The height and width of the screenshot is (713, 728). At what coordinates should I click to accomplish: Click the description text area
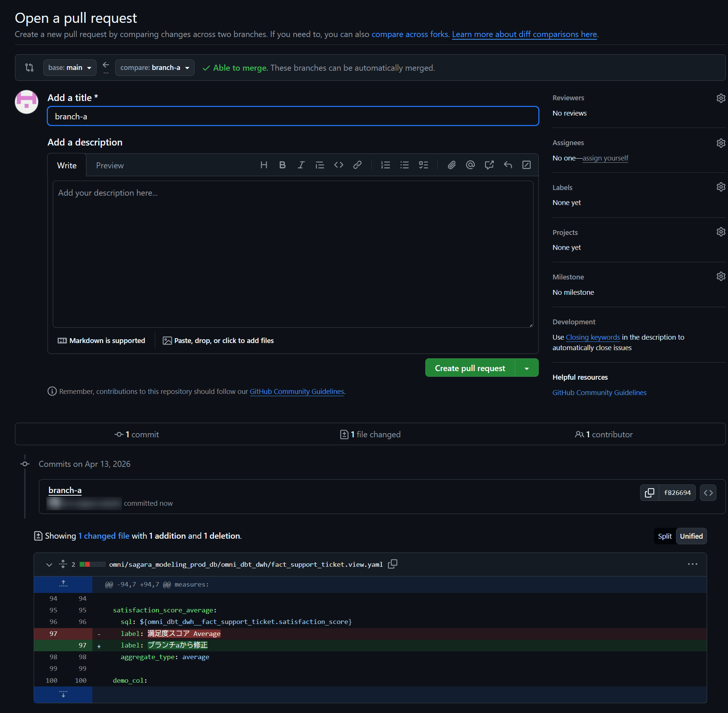(x=293, y=254)
